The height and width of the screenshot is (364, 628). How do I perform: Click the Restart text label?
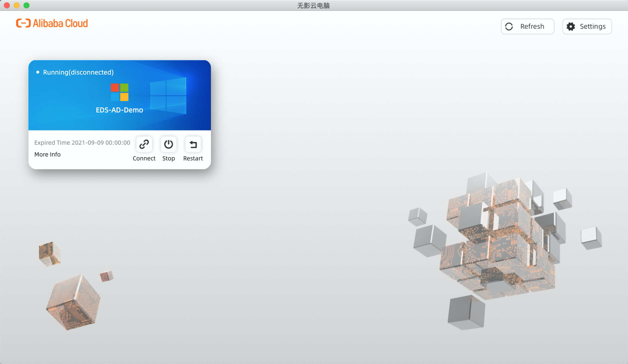[193, 158]
